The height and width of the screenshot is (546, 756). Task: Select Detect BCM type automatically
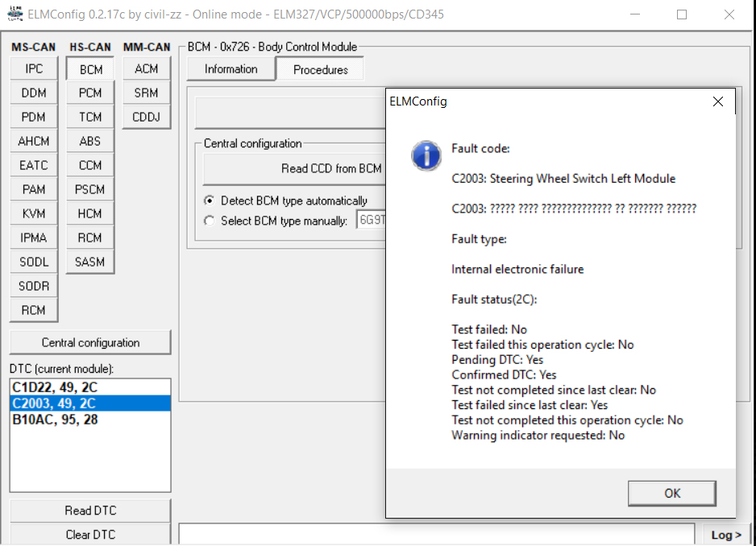tap(210, 201)
